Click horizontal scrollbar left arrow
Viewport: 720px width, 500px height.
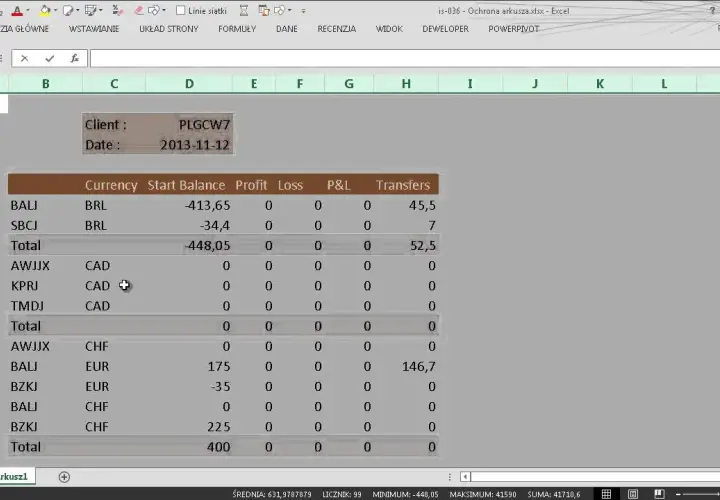(x=465, y=477)
